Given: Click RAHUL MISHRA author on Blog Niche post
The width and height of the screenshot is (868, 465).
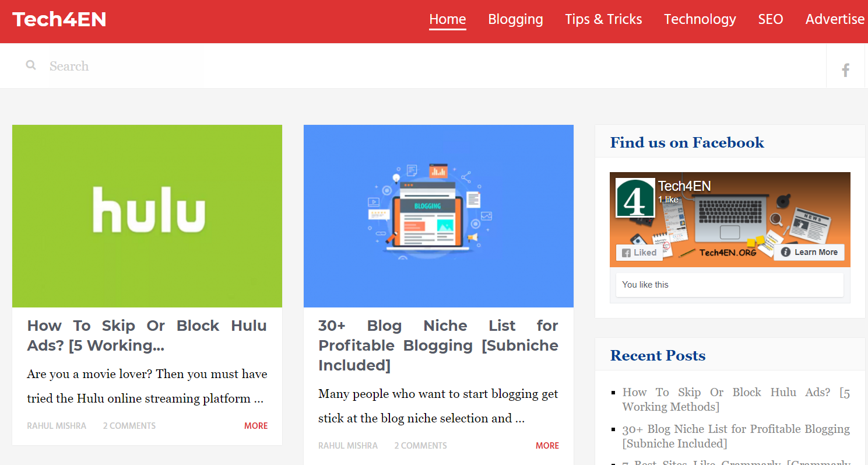Looking at the screenshot, I should click(x=348, y=446).
